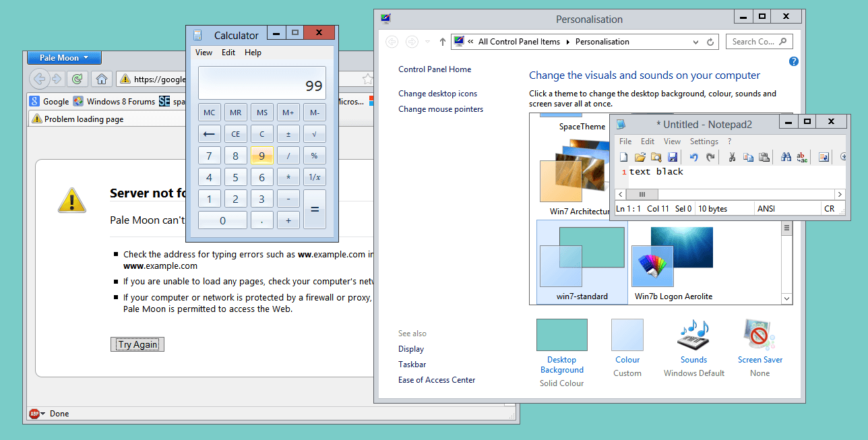Click the New document icon in Notepad2

[x=624, y=157]
